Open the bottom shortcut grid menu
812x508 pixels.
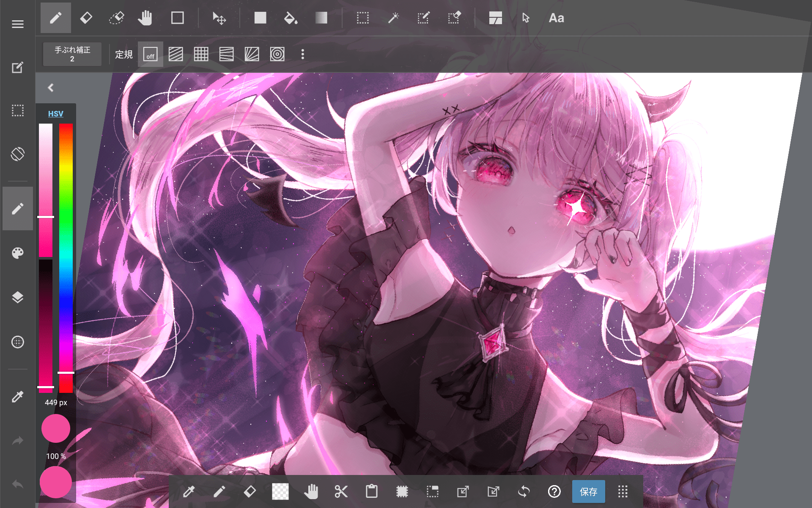click(623, 491)
